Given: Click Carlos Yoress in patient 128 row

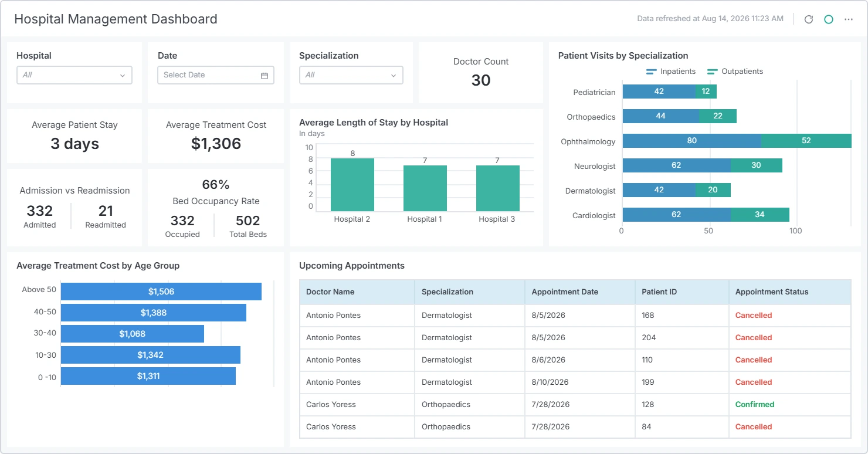Looking at the screenshot, I should [331, 405].
